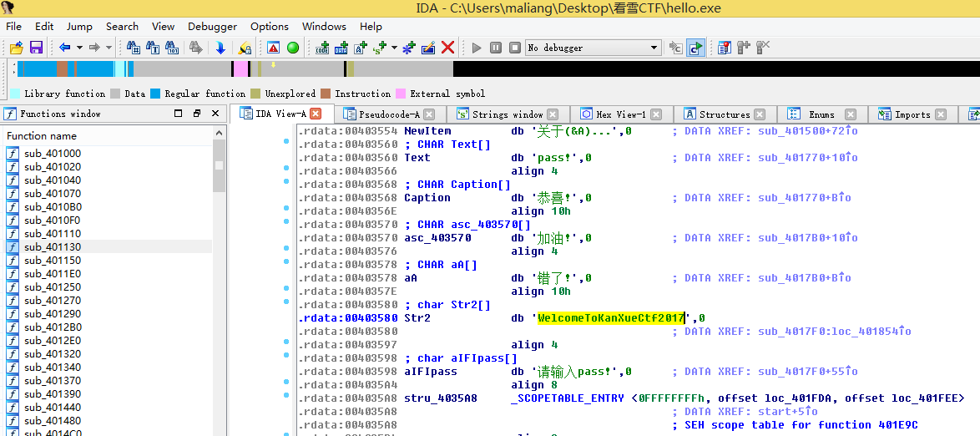Click the highlighted WelcomeToKanXueCtf2017 string

[611, 318]
